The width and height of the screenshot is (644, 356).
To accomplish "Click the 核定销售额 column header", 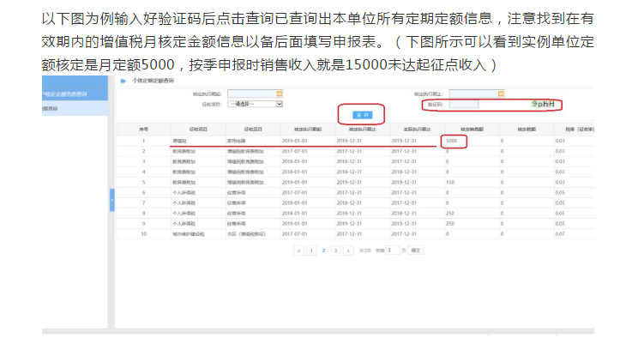I will point(472,129).
